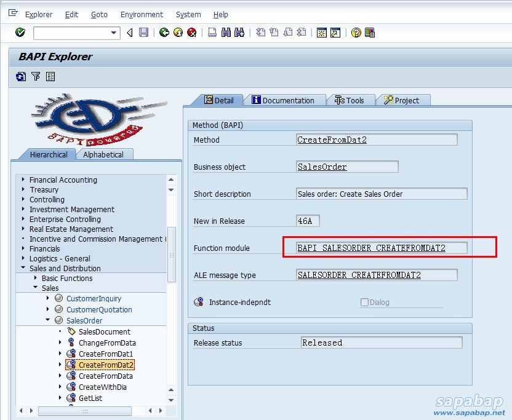Image resolution: width=512 pixels, height=420 pixels.
Task: Select the CreateWithDia method
Action: [103, 387]
